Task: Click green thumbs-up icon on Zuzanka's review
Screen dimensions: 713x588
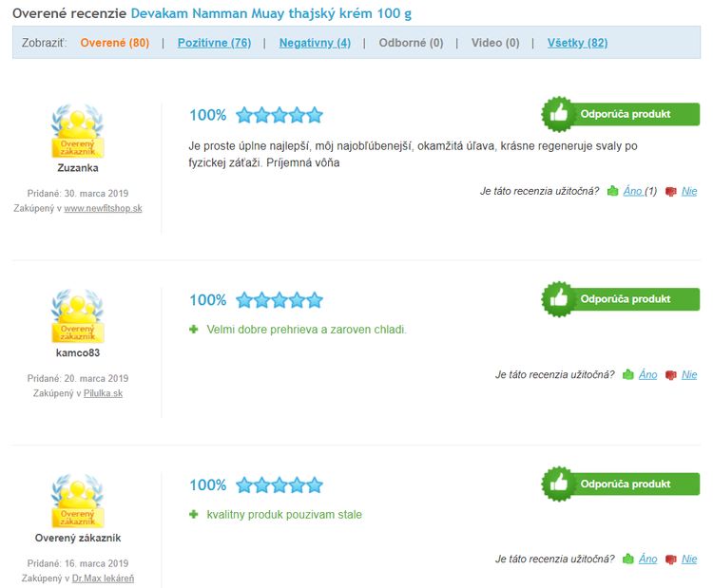Action: 612,191
